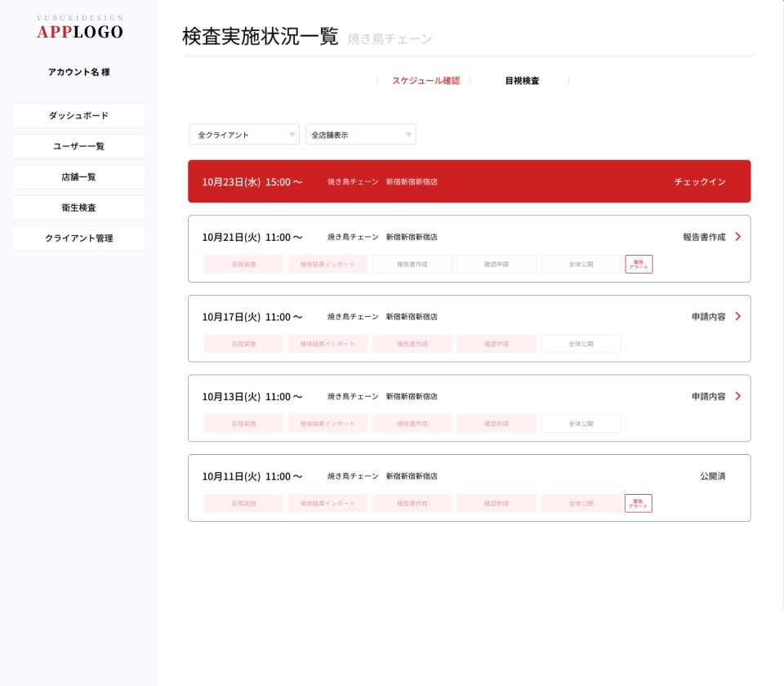Open 店舗一覧 from the sidebar
This screenshot has width=784, height=686.
tap(78, 177)
